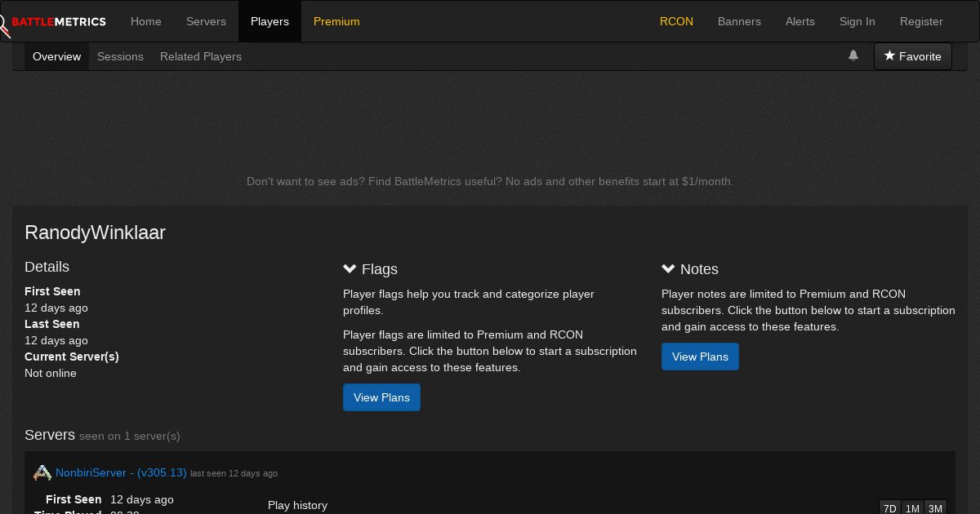Select the Overview tab
Viewport: 980px width, 514px height.
[x=56, y=56]
